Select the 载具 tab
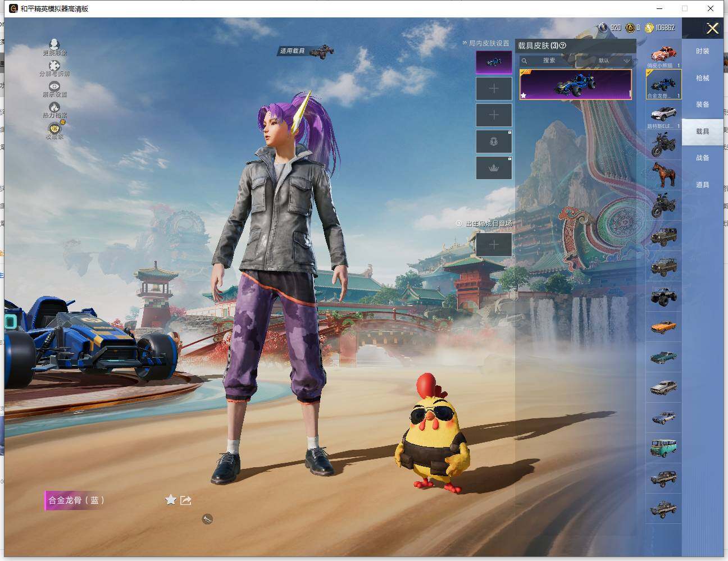This screenshot has width=728, height=561. 702,131
